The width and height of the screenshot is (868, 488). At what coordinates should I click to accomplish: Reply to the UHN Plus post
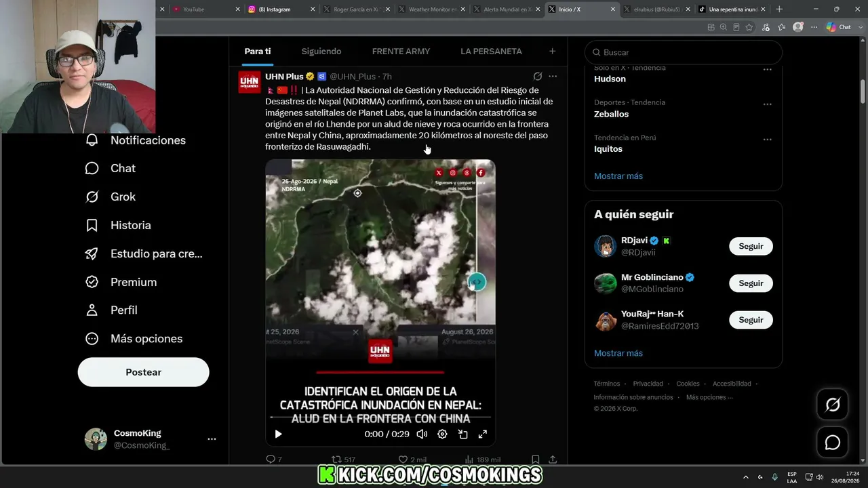click(274, 460)
